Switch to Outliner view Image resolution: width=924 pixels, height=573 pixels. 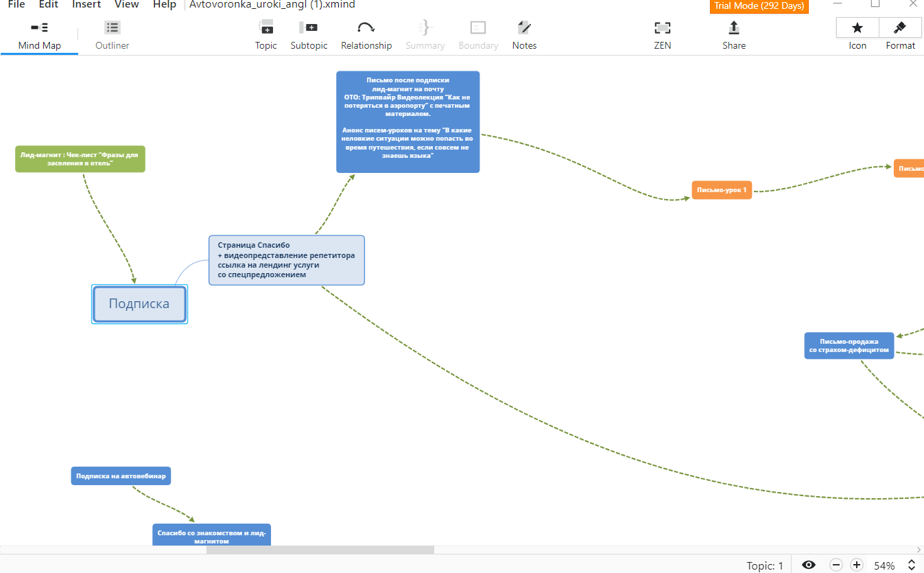(112, 34)
